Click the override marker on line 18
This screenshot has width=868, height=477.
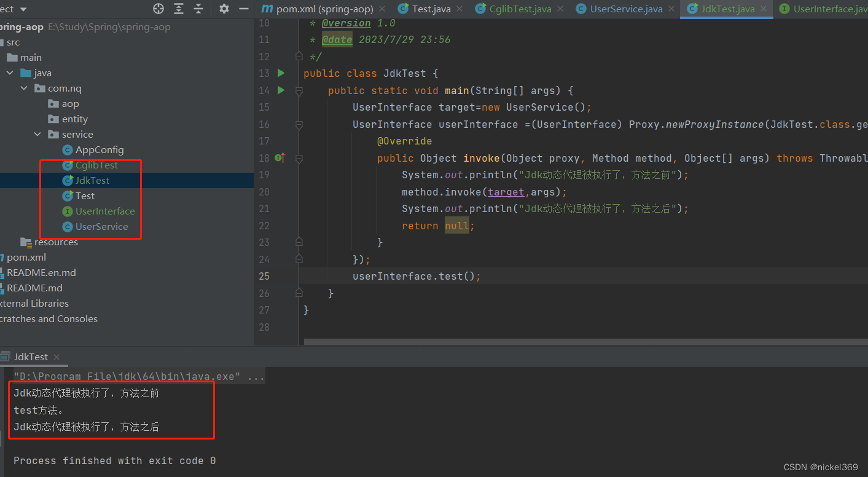coord(280,158)
